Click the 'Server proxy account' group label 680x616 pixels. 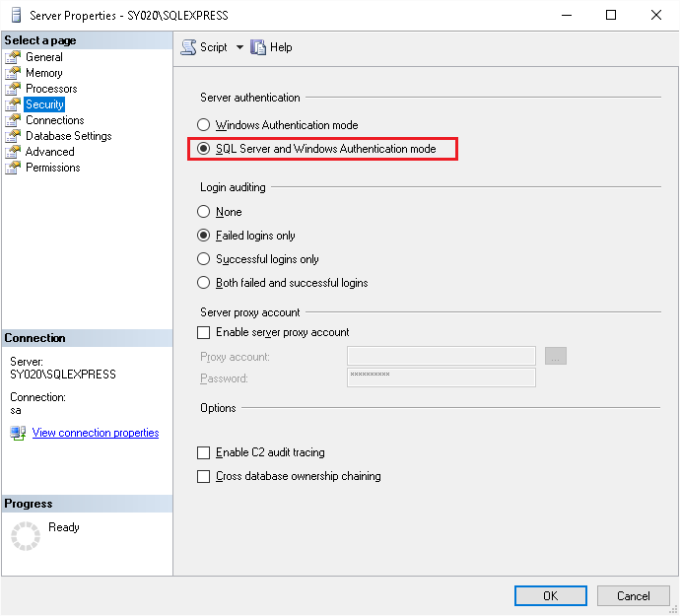(250, 312)
